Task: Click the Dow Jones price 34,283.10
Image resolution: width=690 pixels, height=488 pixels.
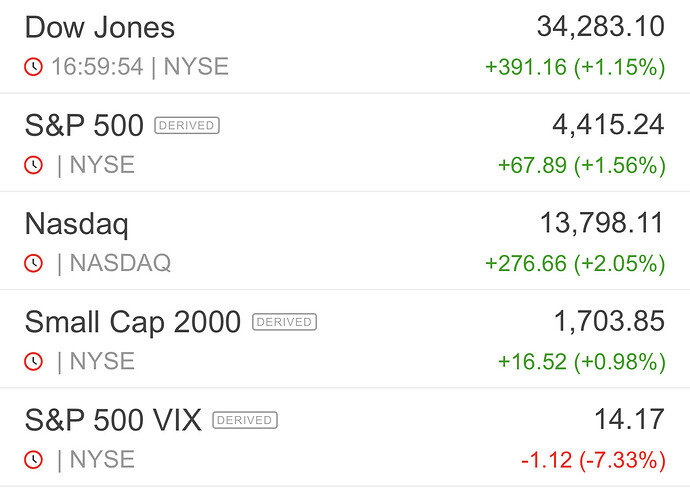Action: click(x=600, y=27)
